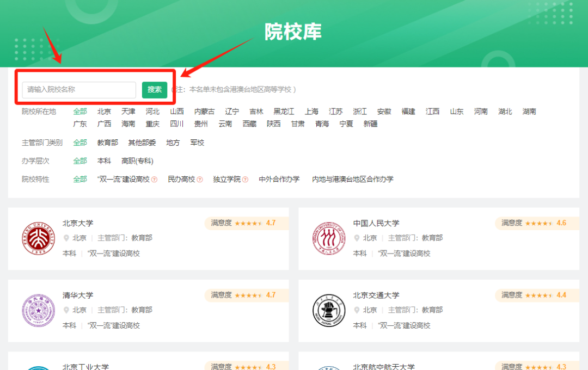Select 本科 under 办学层次
The width and height of the screenshot is (588, 370).
(104, 161)
